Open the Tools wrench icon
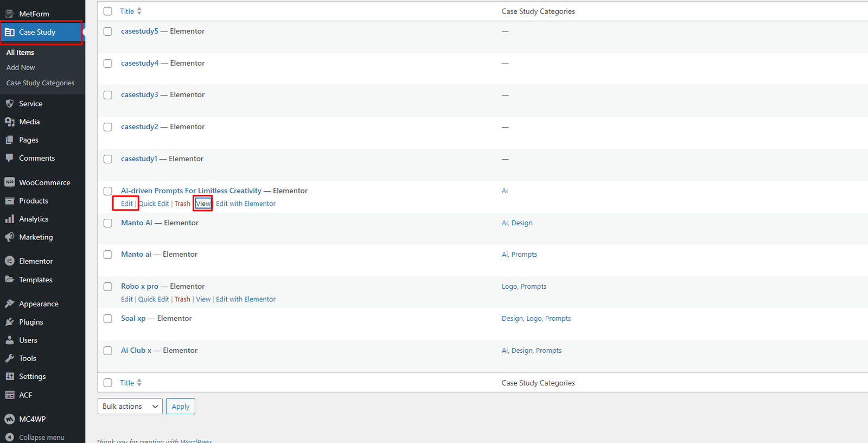 [x=10, y=358]
